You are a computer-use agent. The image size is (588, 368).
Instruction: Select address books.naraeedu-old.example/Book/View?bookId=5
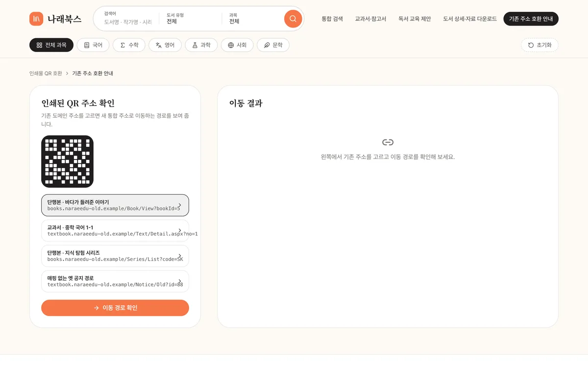[115, 206]
